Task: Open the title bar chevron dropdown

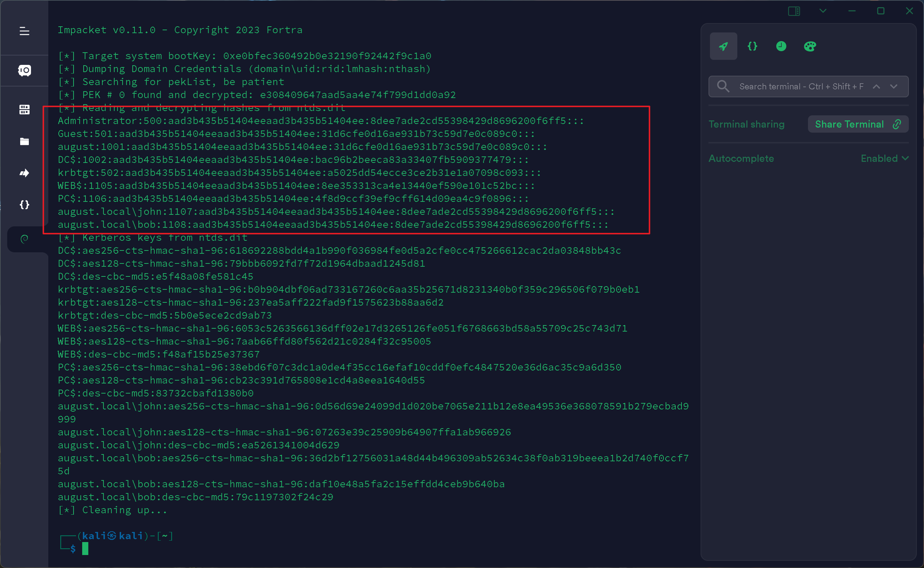Action: pos(823,11)
